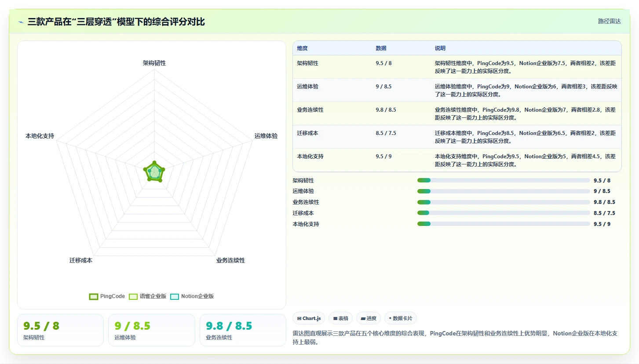Viewport: 639px width, 364px height.
Task: Click the 架构韧性 progress bar
Action: (504, 180)
